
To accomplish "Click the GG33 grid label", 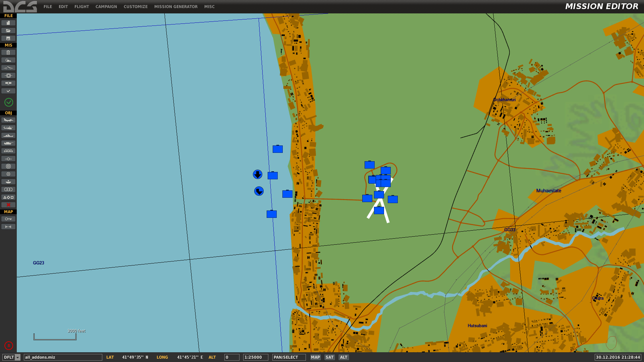I will click(x=509, y=230).
